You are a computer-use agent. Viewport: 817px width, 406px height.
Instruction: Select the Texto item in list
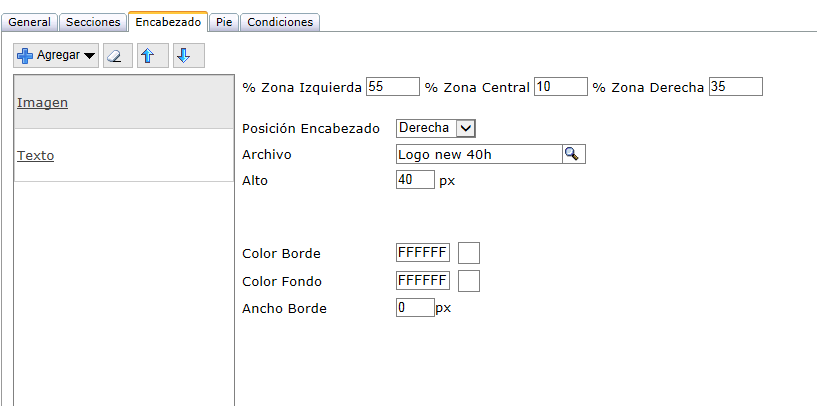(36, 155)
